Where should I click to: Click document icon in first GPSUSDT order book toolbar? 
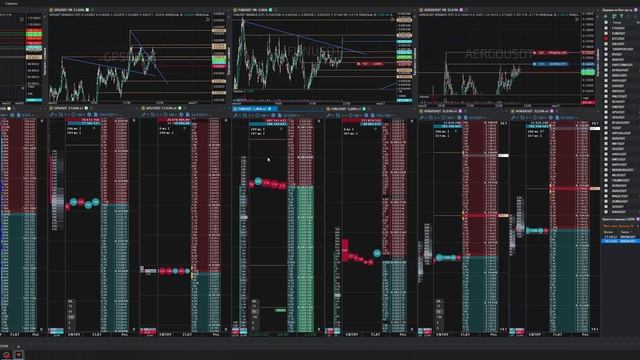click(x=96, y=115)
